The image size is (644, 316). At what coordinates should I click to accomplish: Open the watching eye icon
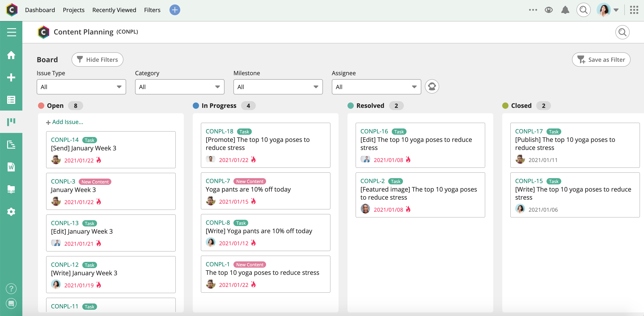click(549, 10)
